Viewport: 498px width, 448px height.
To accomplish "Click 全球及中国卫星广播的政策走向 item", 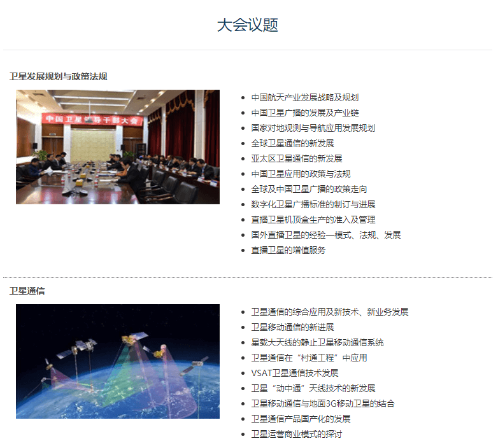I will [x=309, y=189].
